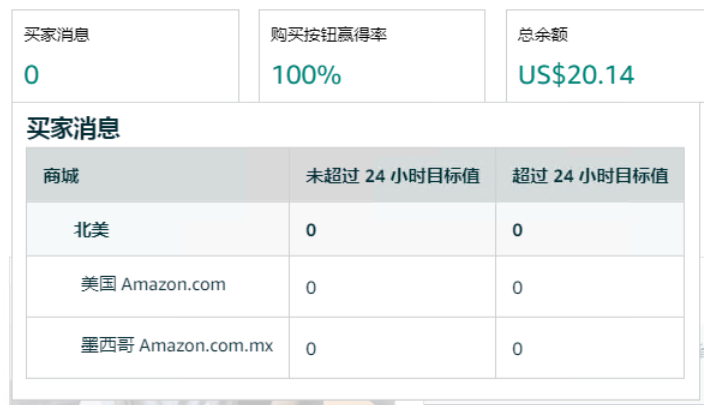Click the US$20.14 total balance amount

pyautogui.click(x=576, y=75)
